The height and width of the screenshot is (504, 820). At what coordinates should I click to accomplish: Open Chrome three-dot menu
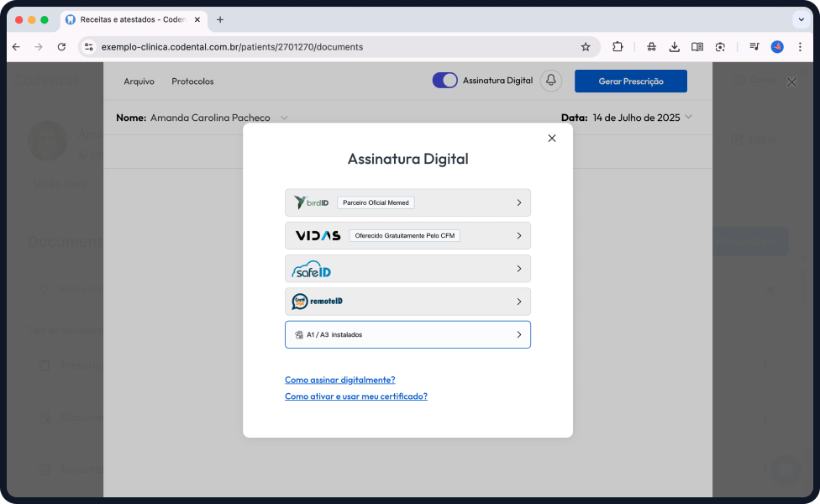[x=800, y=47]
